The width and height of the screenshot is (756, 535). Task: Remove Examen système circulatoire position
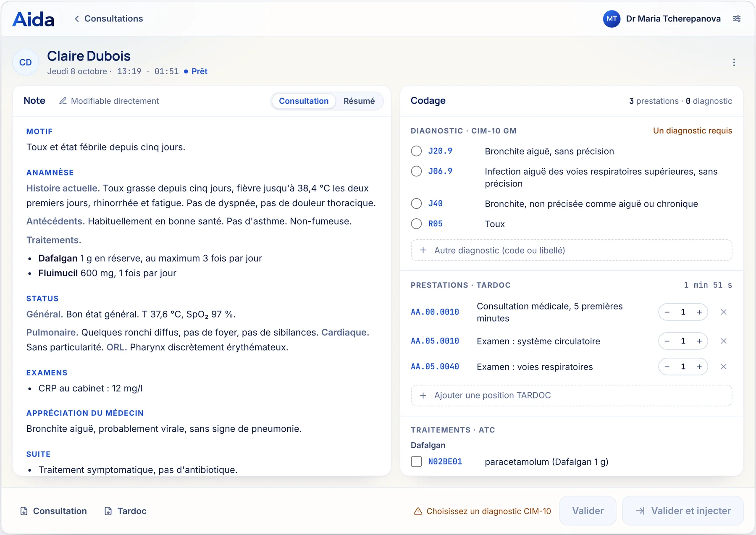[724, 341]
